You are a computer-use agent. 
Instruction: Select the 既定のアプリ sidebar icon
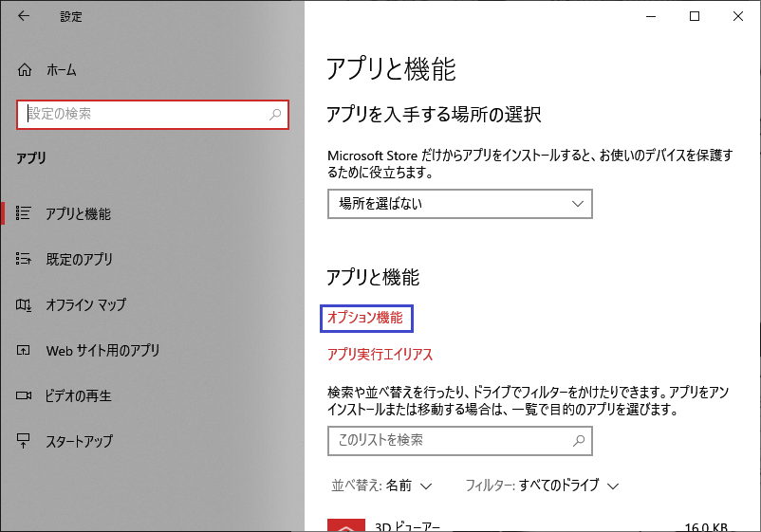point(24,259)
